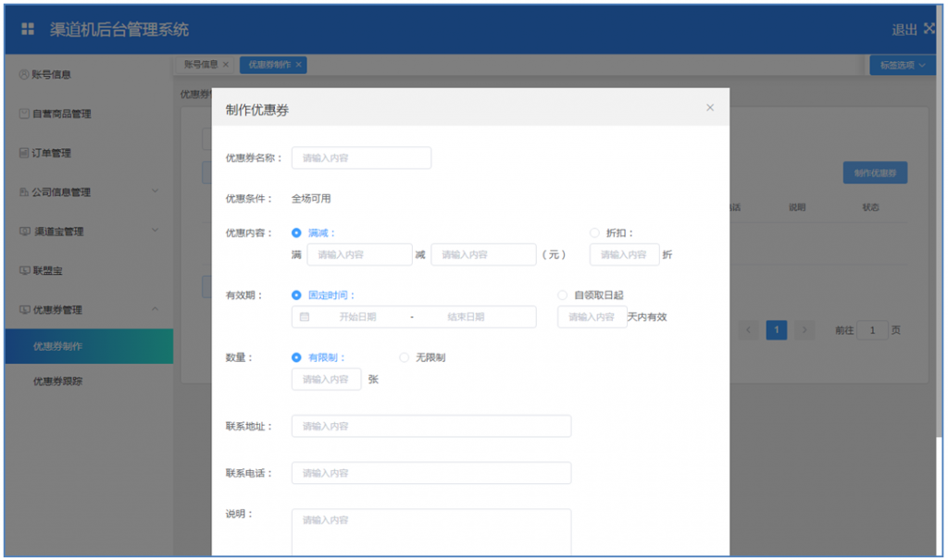Click the 制作优惠券 button behind dialog

click(875, 173)
